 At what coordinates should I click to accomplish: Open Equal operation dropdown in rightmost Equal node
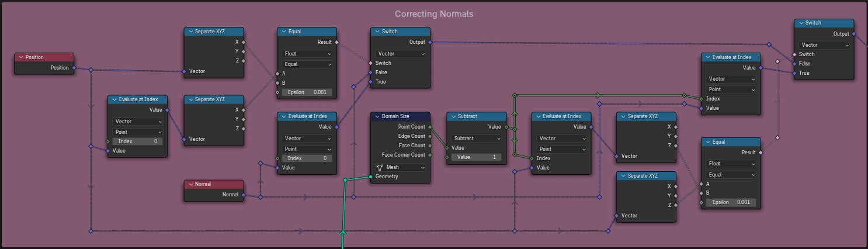pyautogui.click(x=731, y=174)
